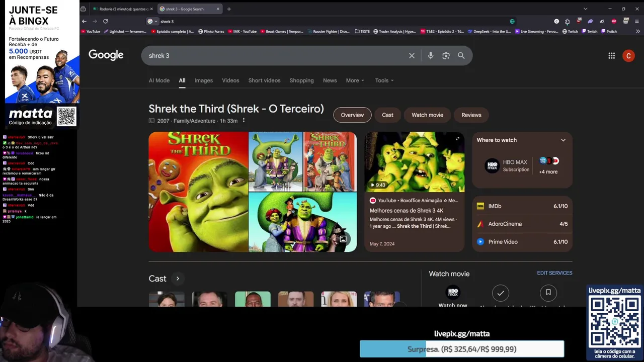Open the purple-robed Shrek and Fiona image
The image size is (644, 362).
[x=303, y=222]
